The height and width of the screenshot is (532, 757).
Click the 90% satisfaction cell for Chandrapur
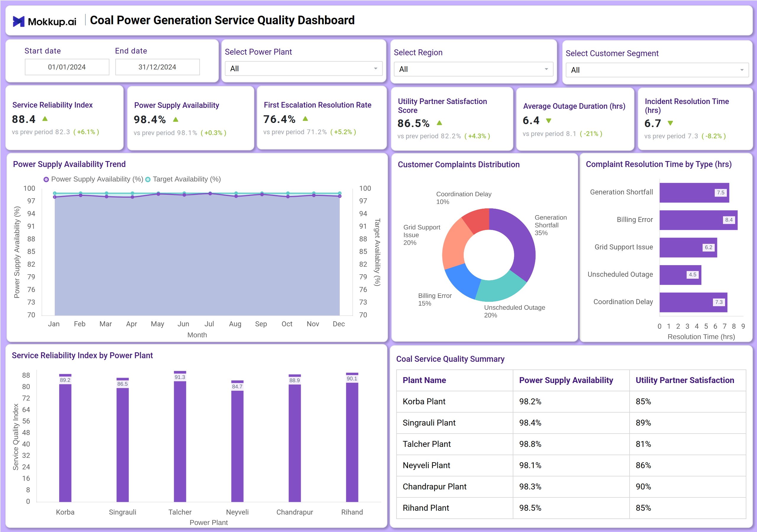point(688,486)
